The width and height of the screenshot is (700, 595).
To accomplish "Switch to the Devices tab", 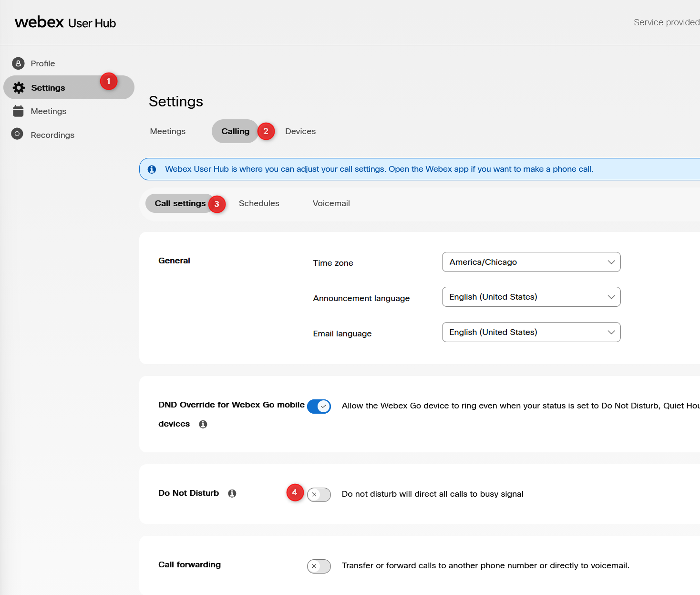I will point(300,131).
